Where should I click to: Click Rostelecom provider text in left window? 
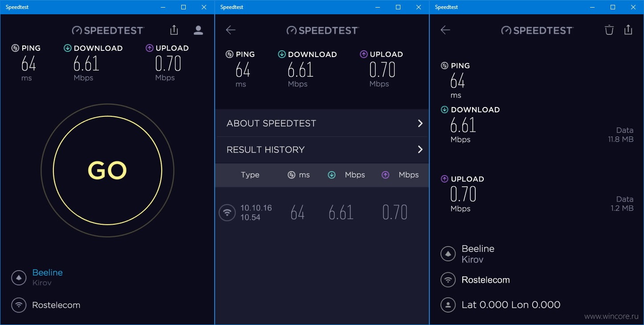click(x=56, y=305)
